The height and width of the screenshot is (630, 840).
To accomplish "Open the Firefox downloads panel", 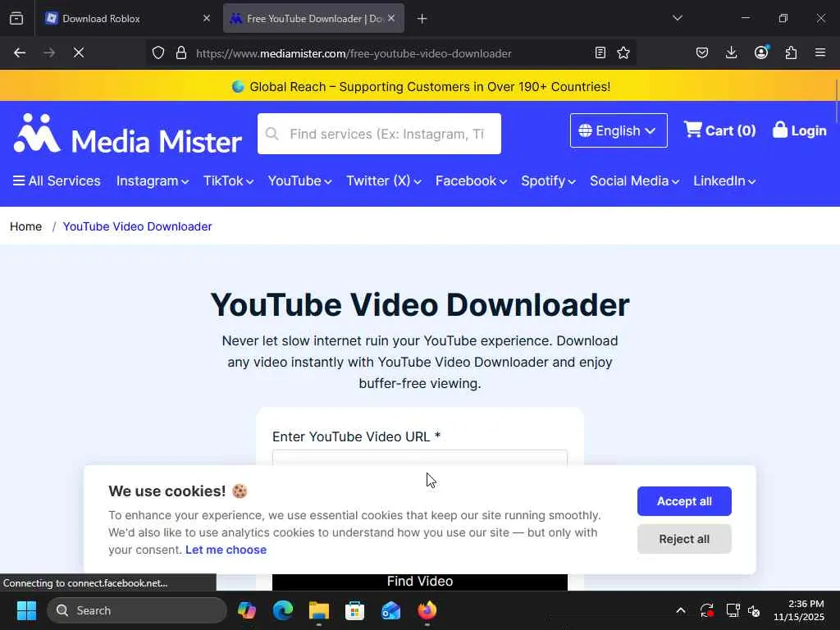I will pos(731,53).
